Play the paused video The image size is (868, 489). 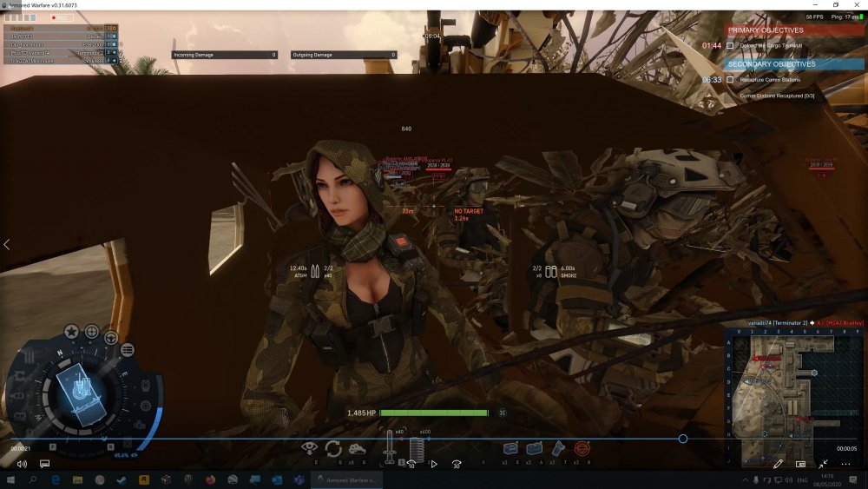pyautogui.click(x=434, y=464)
